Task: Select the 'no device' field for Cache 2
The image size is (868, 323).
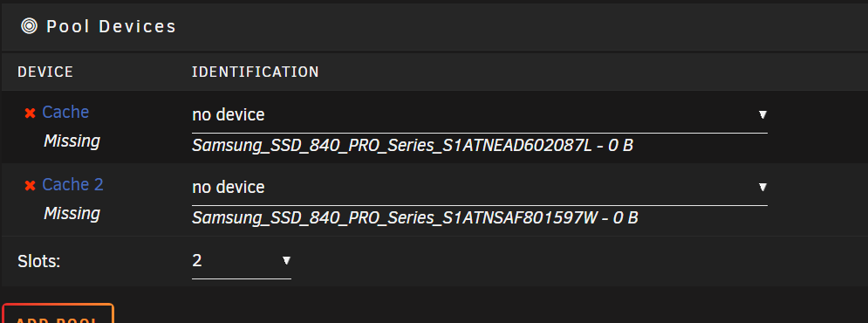Action: pyautogui.click(x=480, y=188)
